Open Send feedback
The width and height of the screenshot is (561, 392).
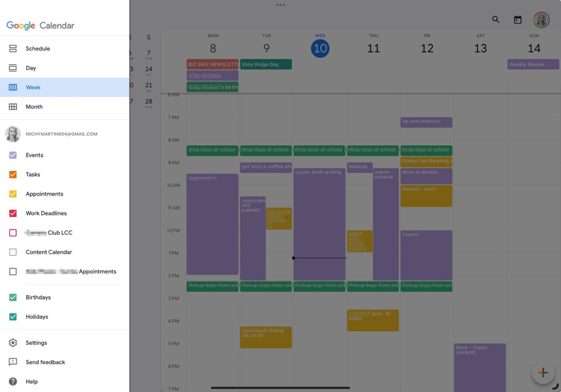pyautogui.click(x=65, y=362)
